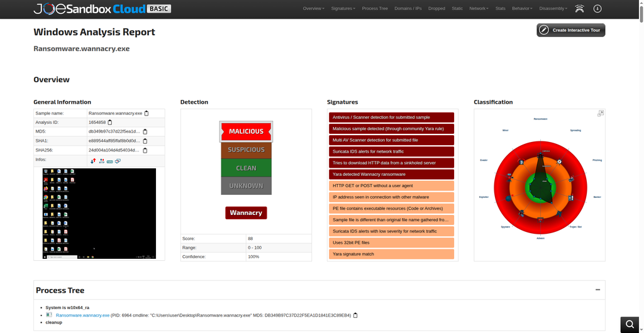Open the Malicious sample detected community Yara signature
Image resolution: width=644 pixels, height=333 pixels.
point(391,129)
